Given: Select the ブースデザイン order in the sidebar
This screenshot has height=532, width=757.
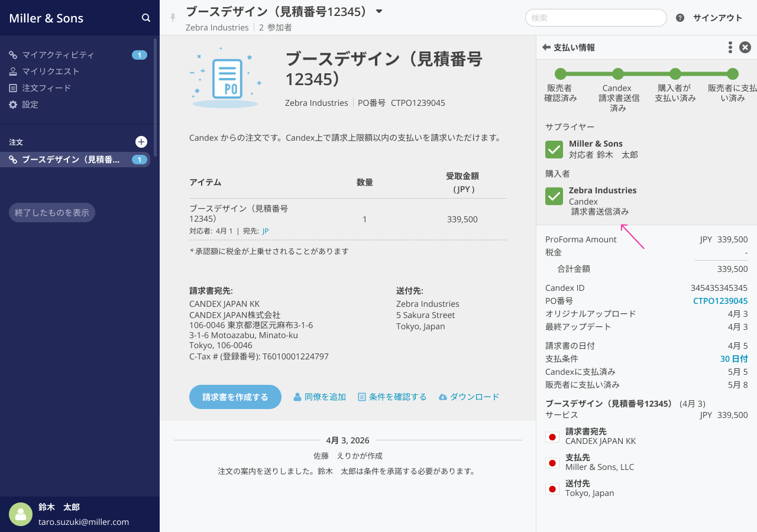Looking at the screenshot, I should [75, 160].
